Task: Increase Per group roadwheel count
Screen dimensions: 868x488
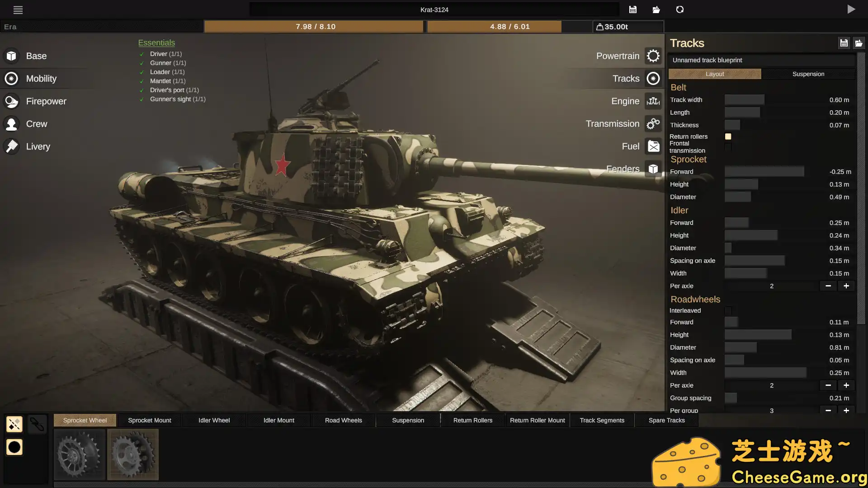Action: [846, 410]
